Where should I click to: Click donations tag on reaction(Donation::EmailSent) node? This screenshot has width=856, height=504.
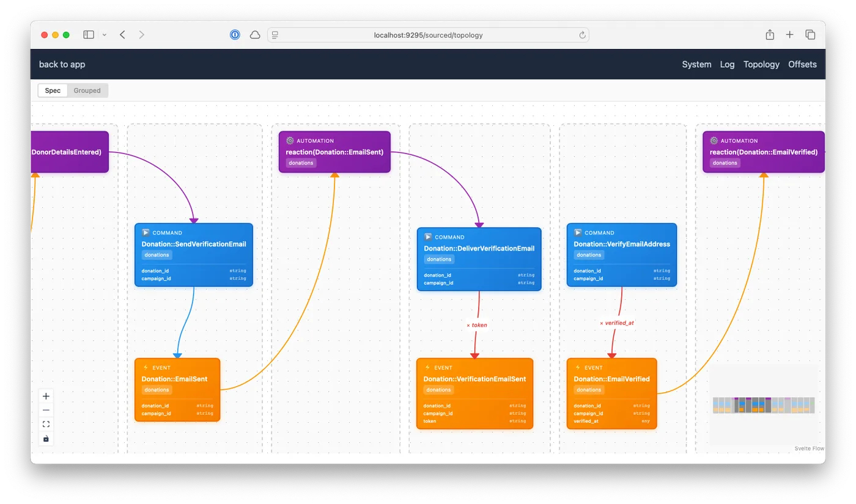tap(301, 163)
